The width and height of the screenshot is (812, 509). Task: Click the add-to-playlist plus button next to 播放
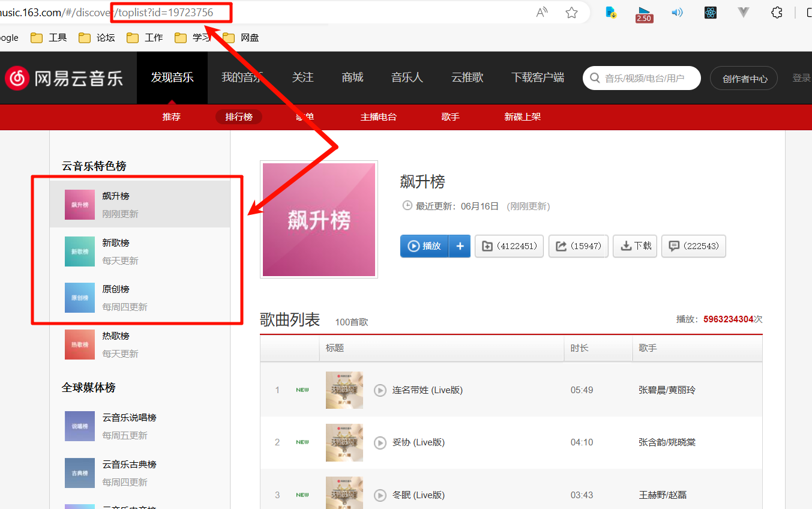(x=460, y=246)
